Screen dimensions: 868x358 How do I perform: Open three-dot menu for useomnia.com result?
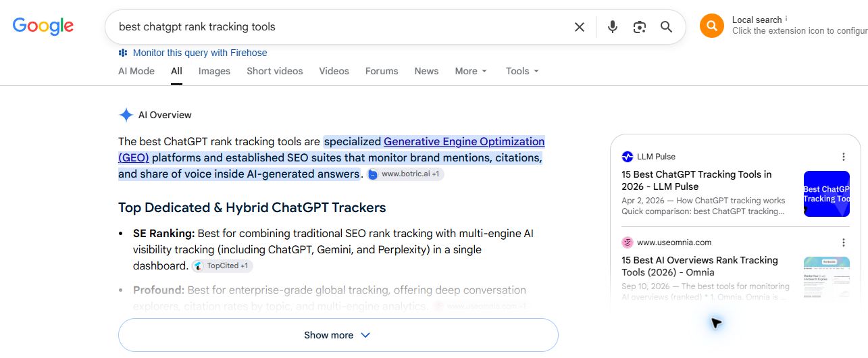pos(844,242)
